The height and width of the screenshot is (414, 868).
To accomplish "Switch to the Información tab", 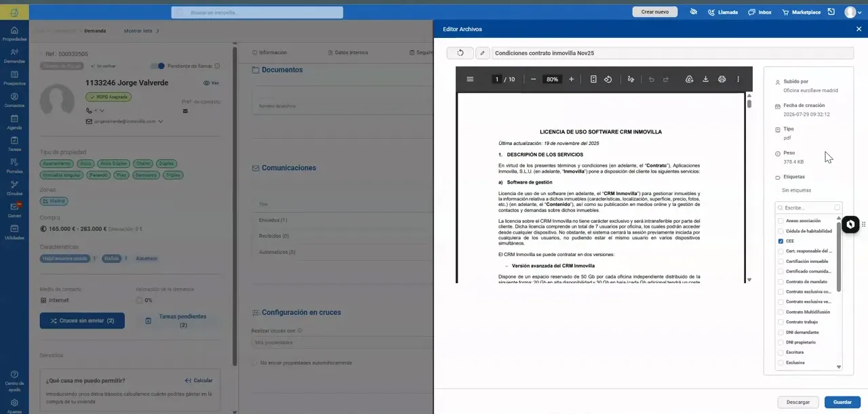I will click(x=269, y=53).
